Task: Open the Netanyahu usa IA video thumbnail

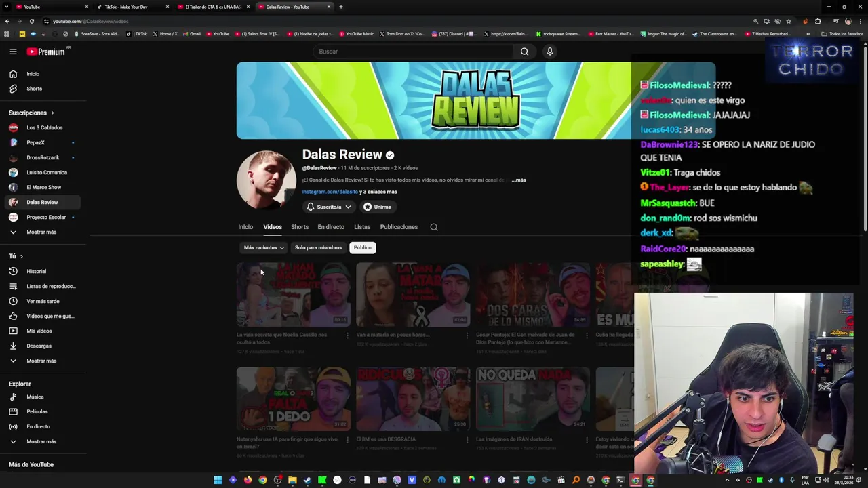Action: (x=294, y=399)
